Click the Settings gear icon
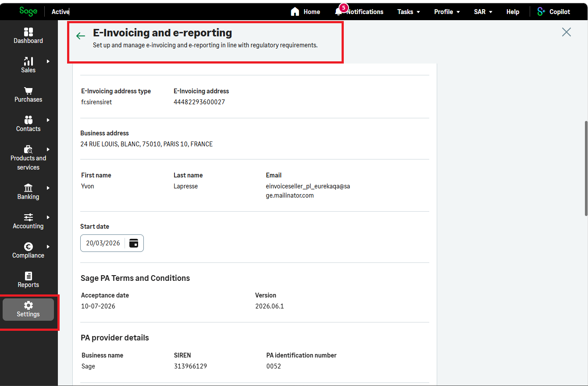This screenshot has width=588, height=386. 29,305
